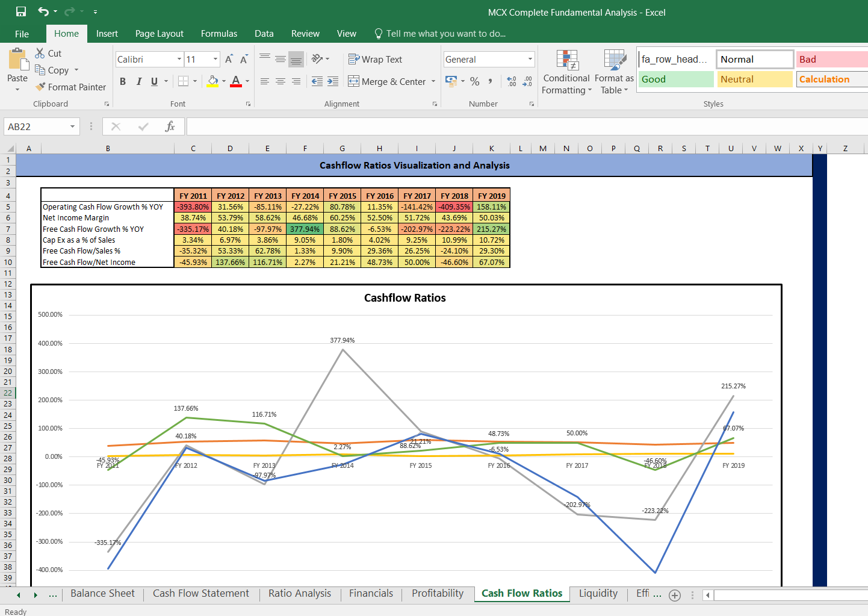Click the Copy icon
This screenshot has width=868, height=616.
[x=40, y=70]
